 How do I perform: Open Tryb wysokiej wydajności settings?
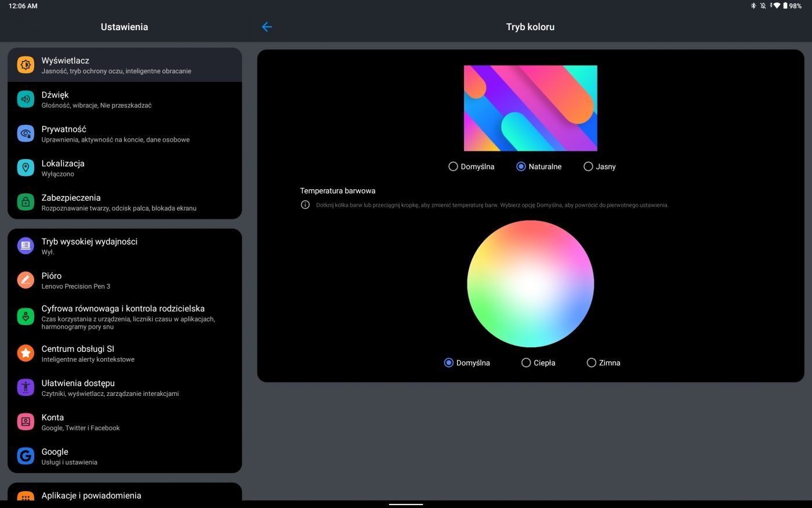(125, 246)
